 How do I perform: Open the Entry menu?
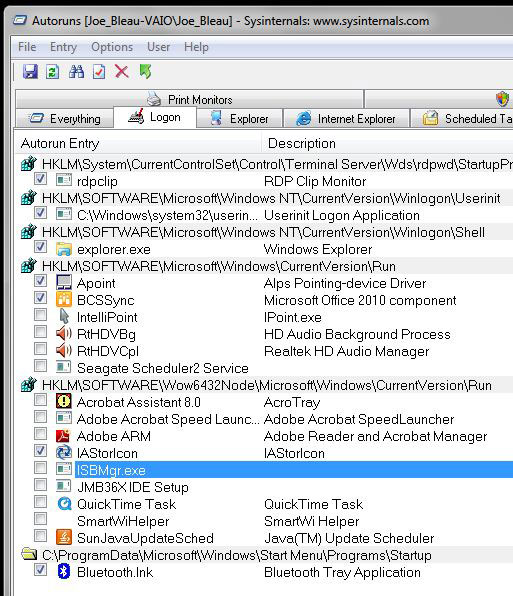tap(63, 47)
